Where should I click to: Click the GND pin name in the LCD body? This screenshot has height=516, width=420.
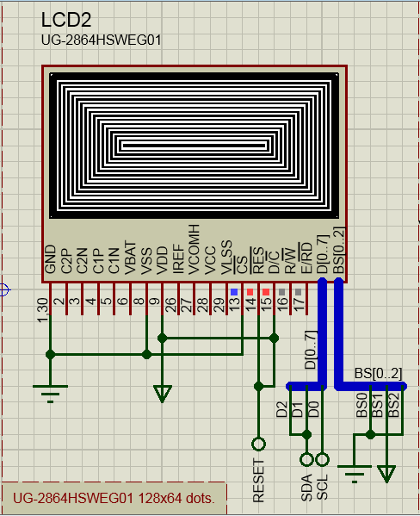click(x=50, y=259)
